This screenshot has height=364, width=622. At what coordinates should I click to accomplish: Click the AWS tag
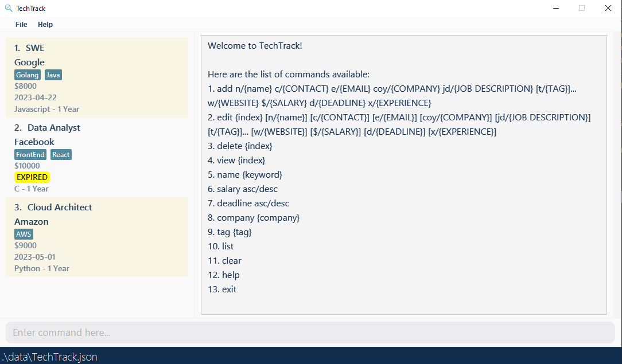point(24,234)
